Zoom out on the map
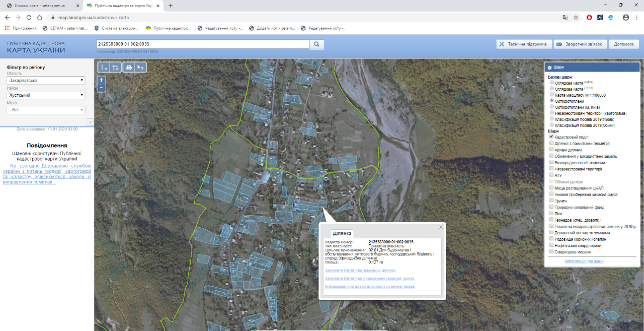 102,87
